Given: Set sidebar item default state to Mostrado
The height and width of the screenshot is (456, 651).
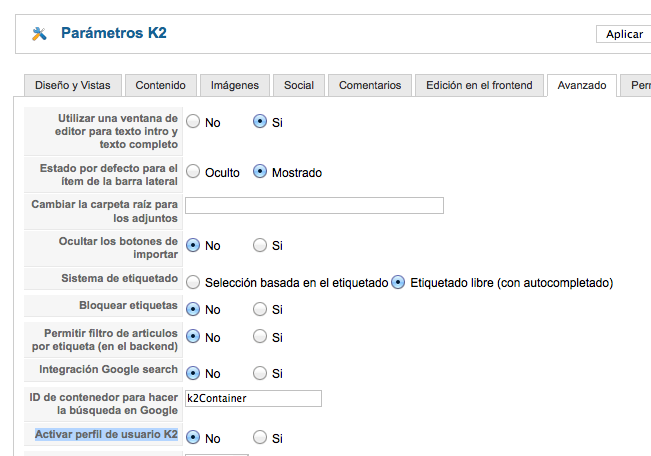Looking at the screenshot, I should pos(260,171).
